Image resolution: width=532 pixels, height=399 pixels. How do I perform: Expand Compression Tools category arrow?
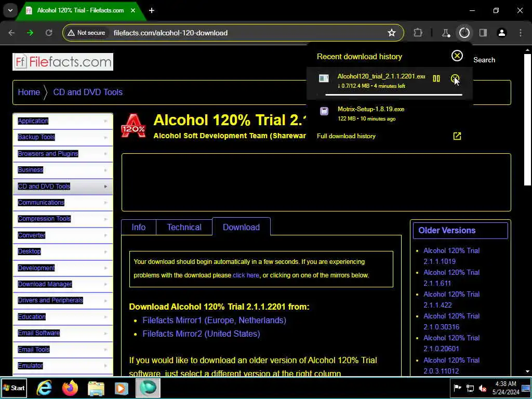pyautogui.click(x=105, y=219)
